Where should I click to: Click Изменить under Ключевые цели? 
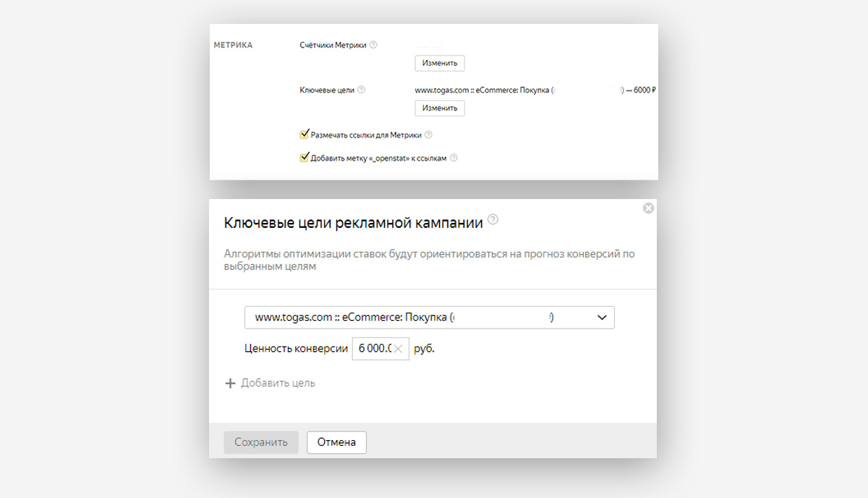tap(440, 108)
